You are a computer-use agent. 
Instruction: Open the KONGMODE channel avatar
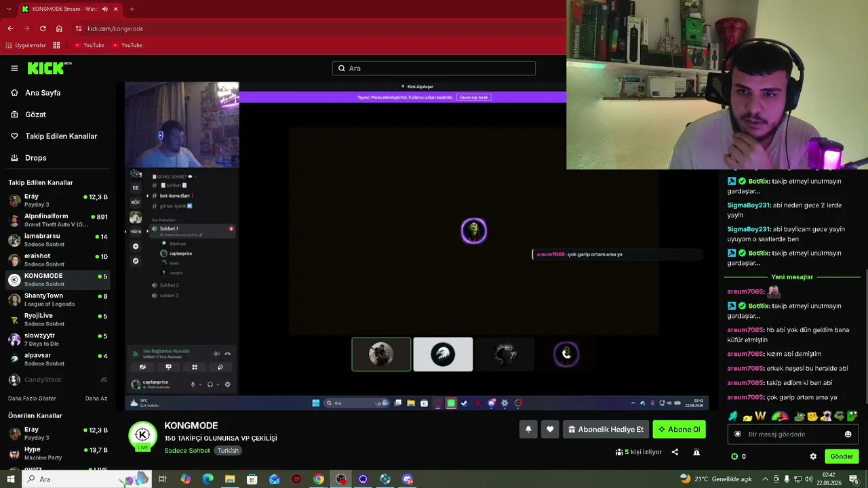click(142, 436)
